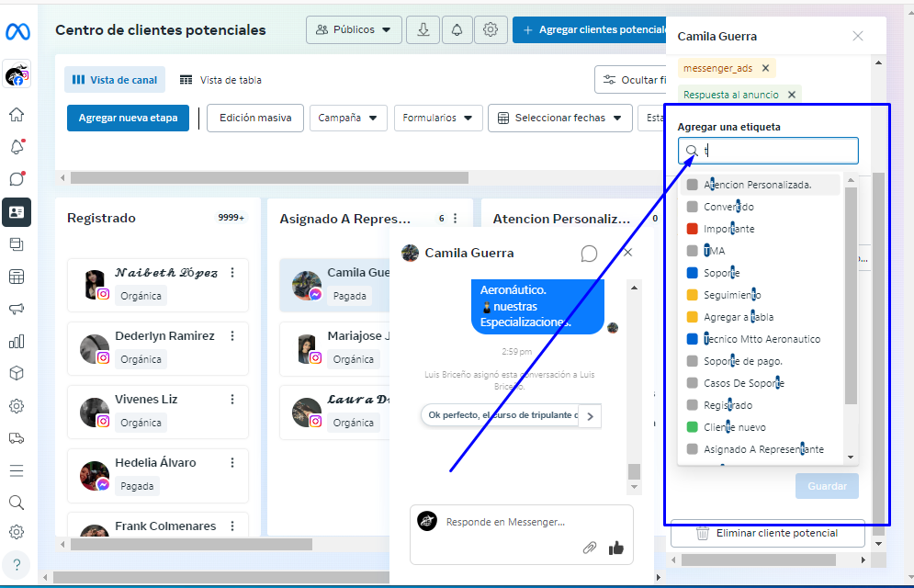914x588 pixels.
Task: Open the Seleccionar fechas dropdown
Action: click(x=559, y=118)
